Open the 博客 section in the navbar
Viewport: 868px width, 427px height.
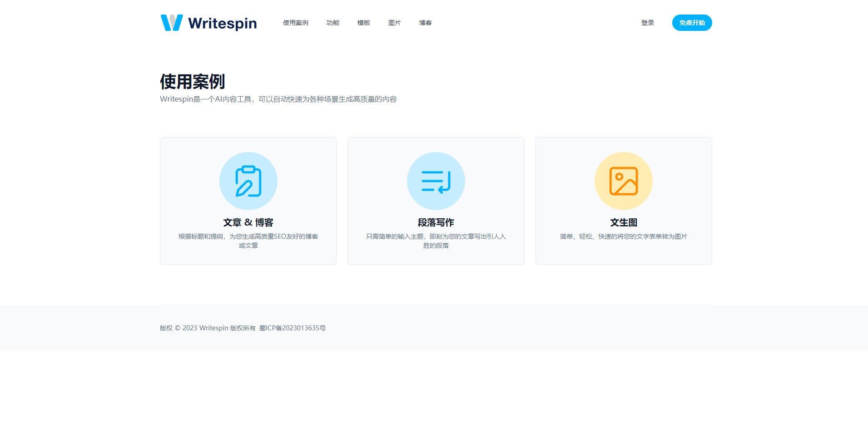(x=425, y=22)
